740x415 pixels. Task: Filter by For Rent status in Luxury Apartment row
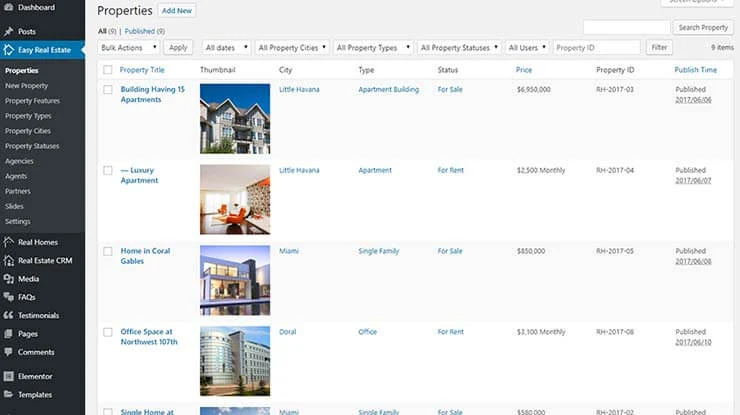tap(451, 170)
